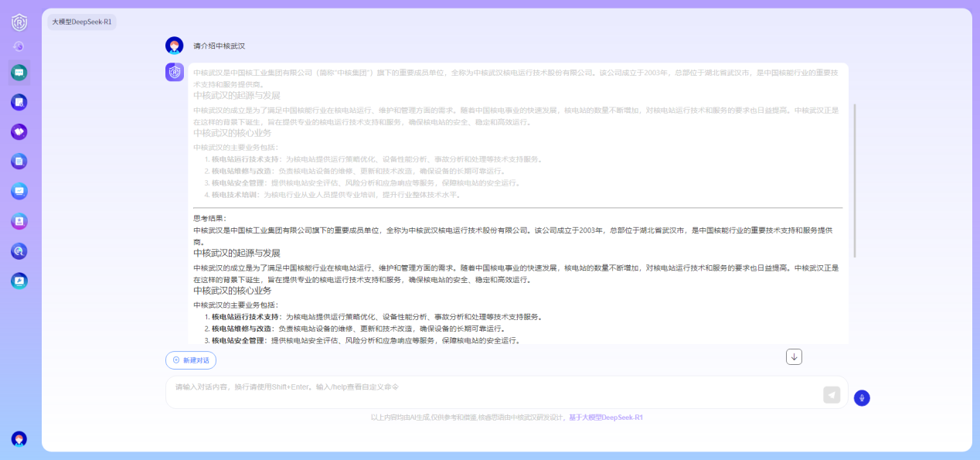Open the document search sidebar icon
Image resolution: width=980 pixels, height=460 pixels.
tap(19, 102)
